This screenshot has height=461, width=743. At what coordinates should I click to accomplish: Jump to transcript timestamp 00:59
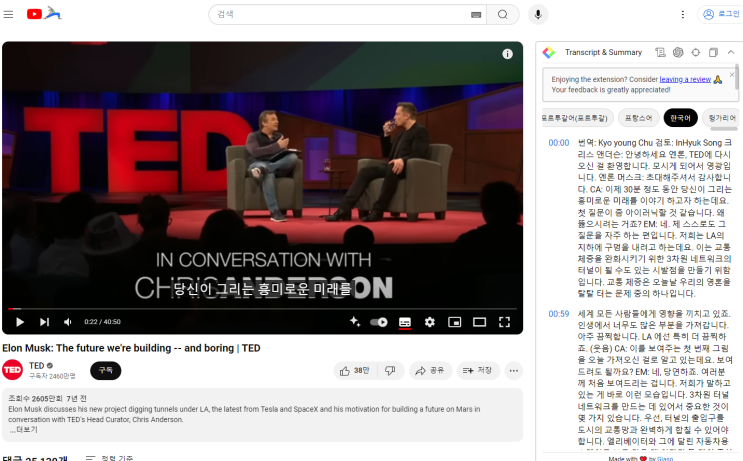coord(559,314)
